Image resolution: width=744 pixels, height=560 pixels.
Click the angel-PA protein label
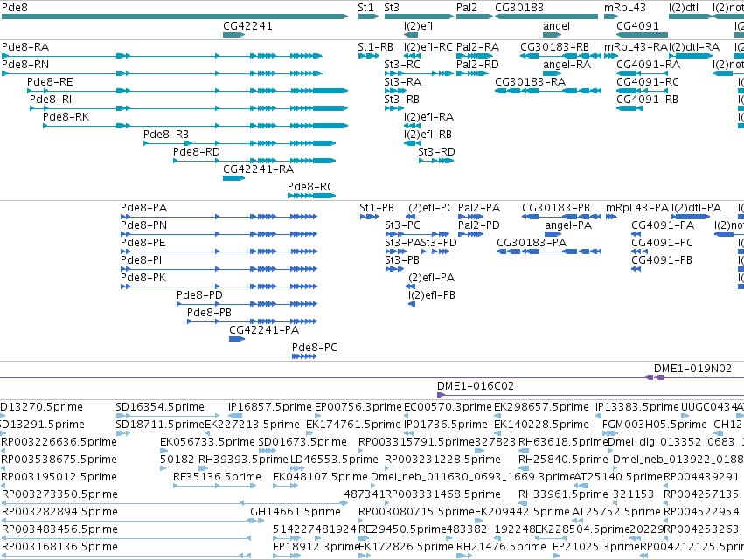pyautogui.click(x=568, y=225)
